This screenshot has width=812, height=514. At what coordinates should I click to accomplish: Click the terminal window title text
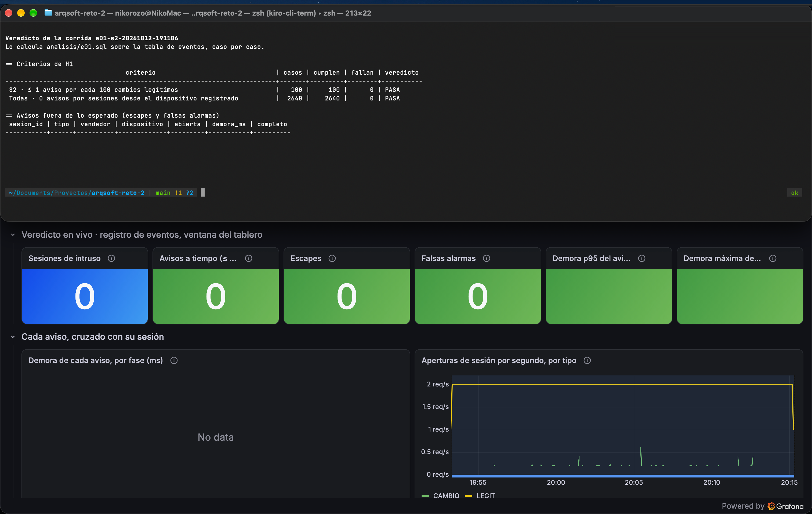pyautogui.click(x=213, y=13)
